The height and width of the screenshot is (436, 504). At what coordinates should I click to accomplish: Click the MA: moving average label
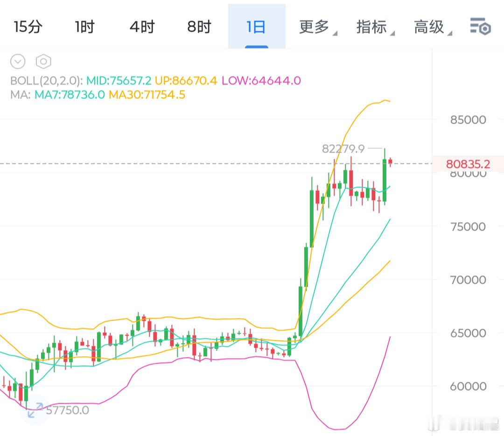coord(21,95)
